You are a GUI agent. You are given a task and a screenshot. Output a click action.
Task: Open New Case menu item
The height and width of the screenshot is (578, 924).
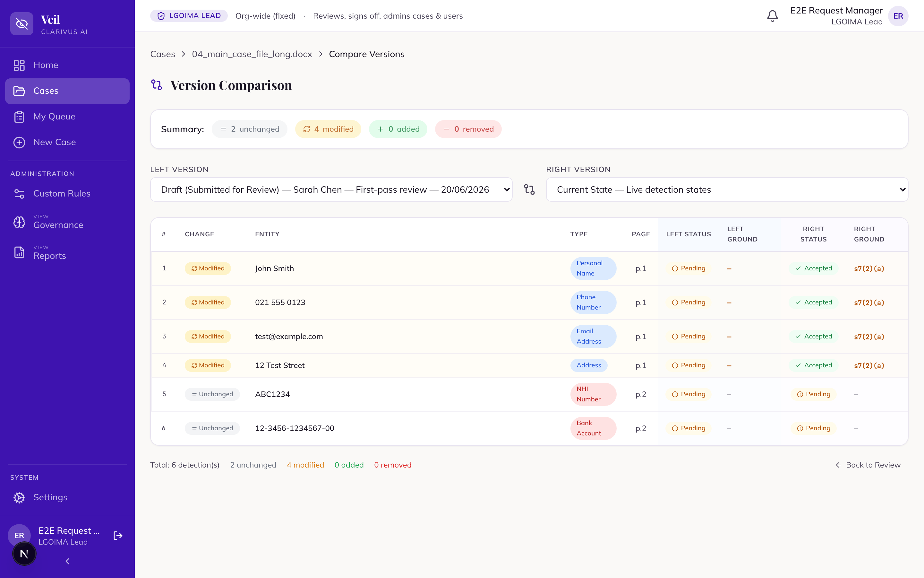(67, 142)
